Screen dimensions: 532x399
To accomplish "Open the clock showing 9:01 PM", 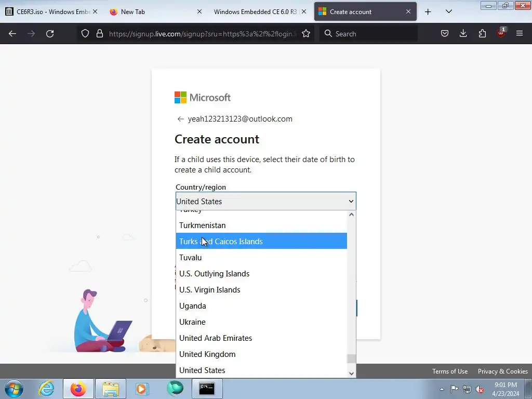I will pyautogui.click(x=506, y=389).
